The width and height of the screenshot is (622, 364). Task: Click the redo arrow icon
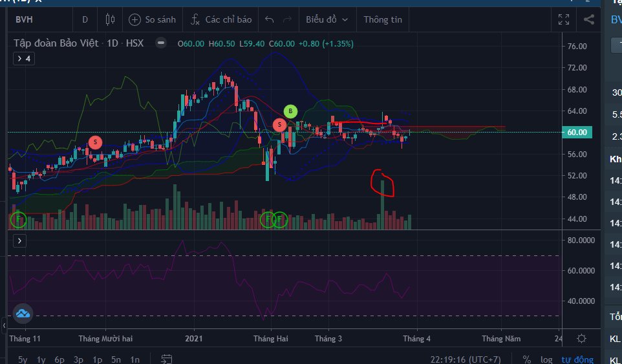coord(288,19)
